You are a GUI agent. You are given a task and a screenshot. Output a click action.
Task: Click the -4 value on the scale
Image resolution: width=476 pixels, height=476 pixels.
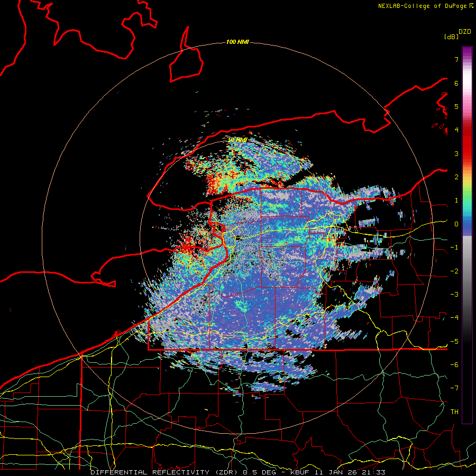point(454,318)
